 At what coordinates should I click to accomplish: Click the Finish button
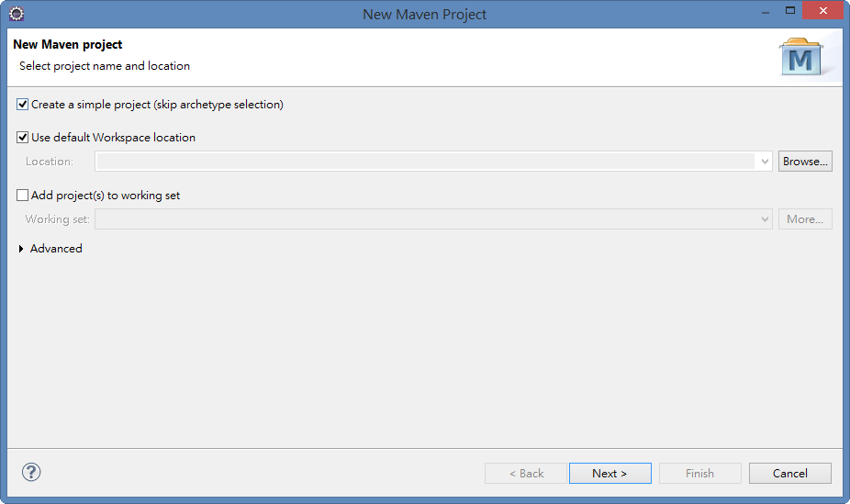click(x=699, y=473)
